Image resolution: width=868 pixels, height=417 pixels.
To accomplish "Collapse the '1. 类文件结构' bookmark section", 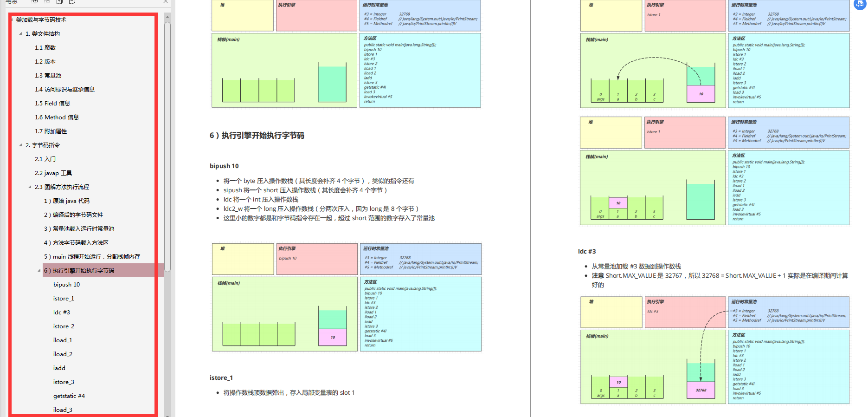I will pyautogui.click(x=20, y=33).
